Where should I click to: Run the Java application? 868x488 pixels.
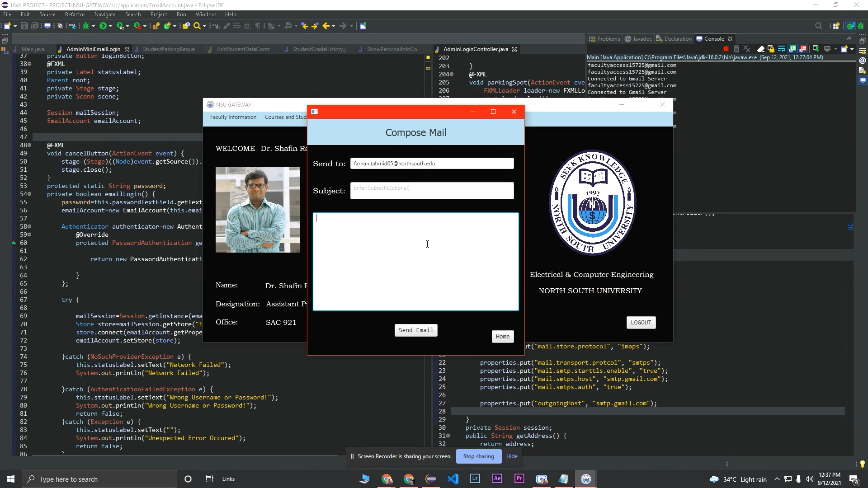103,26
